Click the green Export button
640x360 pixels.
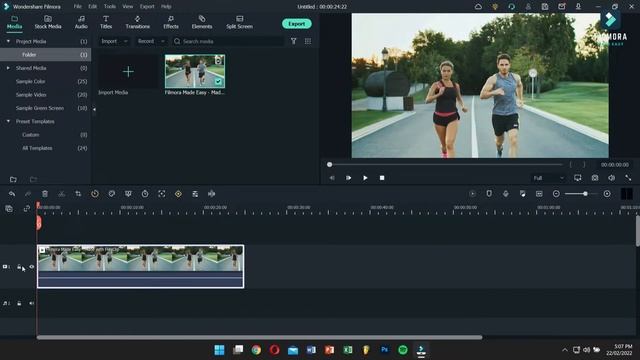[x=297, y=24]
